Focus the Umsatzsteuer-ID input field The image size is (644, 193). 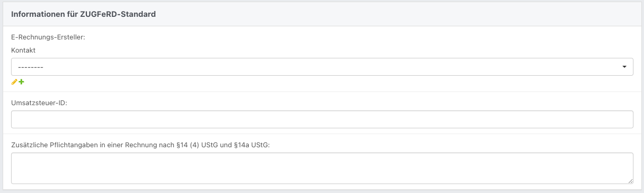click(x=322, y=119)
